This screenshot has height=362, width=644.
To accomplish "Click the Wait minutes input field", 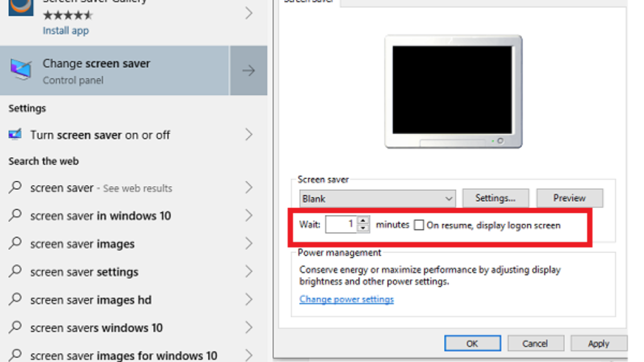I will [x=341, y=224].
